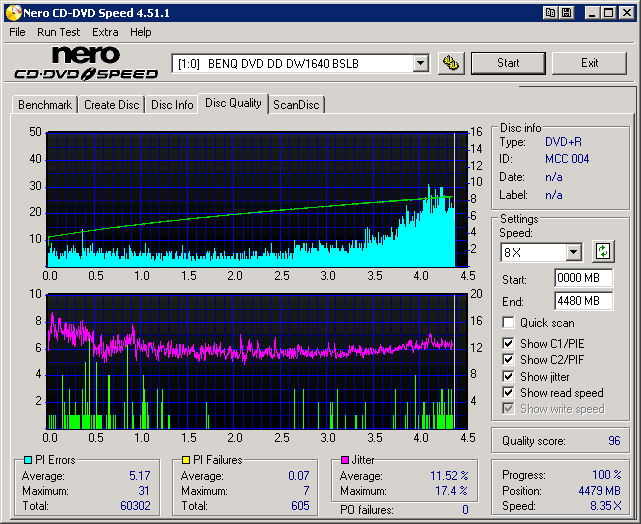Click the copy-to-clipboard icon in title bar
This screenshot has width=641, height=524.
tap(551, 13)
